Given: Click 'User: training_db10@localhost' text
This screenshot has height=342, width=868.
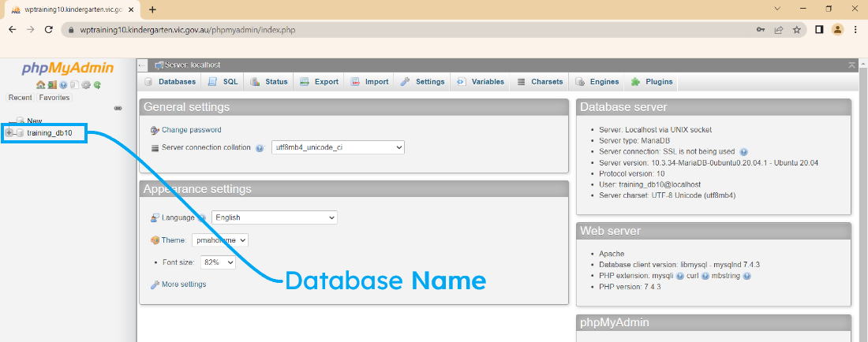Looking at the screenshot, I should [651, 184].
